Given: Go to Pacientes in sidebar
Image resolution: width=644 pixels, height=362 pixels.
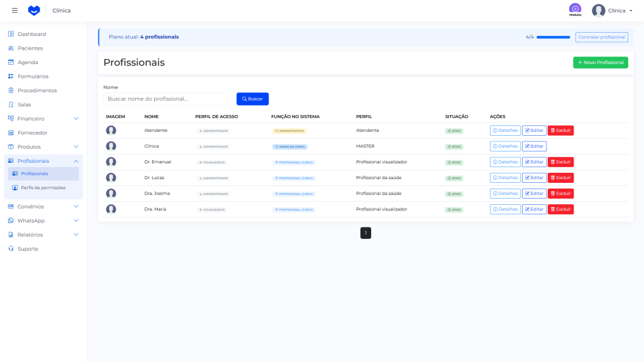Looking at the screenshot, I should tap(30, 48).
